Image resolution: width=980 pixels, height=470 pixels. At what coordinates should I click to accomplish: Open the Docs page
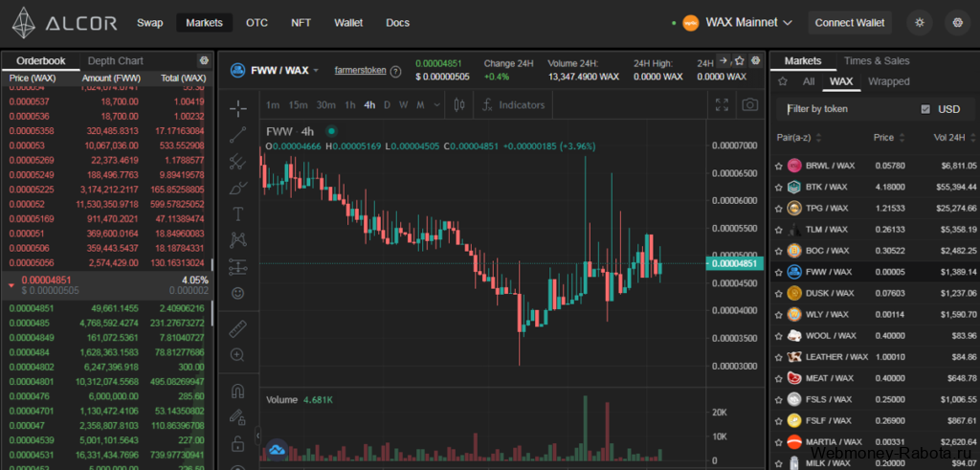(398, 23)
